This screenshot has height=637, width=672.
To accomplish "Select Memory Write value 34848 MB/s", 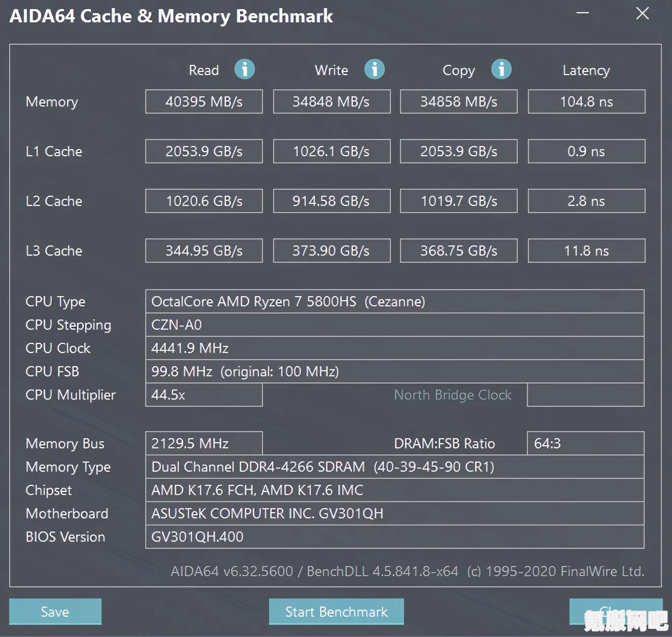I will (x=332, y=101).
